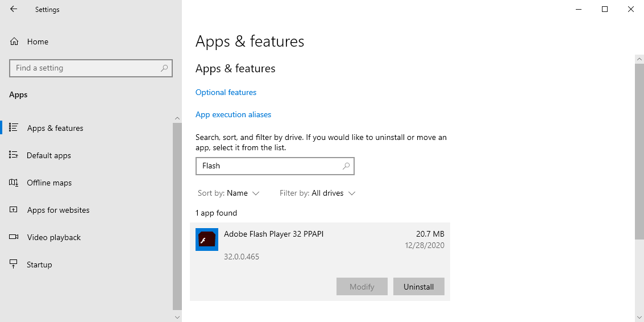Click the Home house icon
Image resolution: width=644 pixels, height=322 pixels.
(x=14, y=42)
